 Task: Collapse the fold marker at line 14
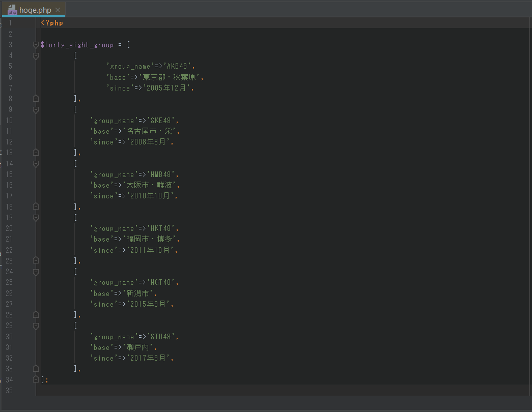pos(36,164)
